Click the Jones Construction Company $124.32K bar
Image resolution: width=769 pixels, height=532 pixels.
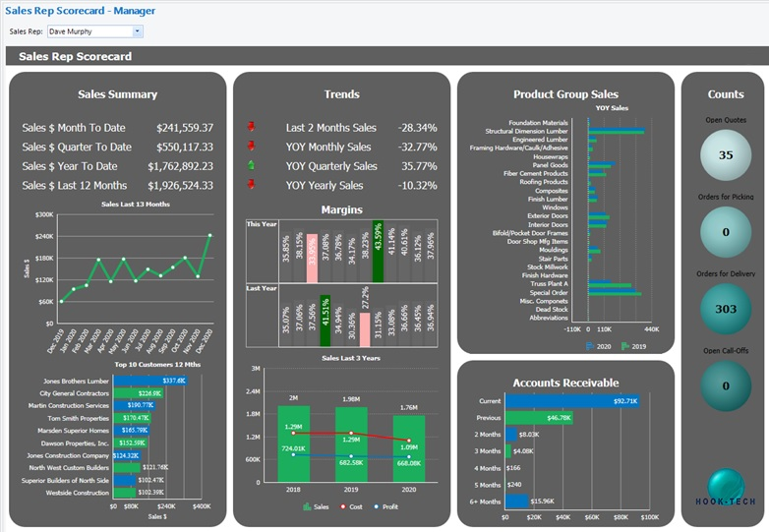click(127, 455)
